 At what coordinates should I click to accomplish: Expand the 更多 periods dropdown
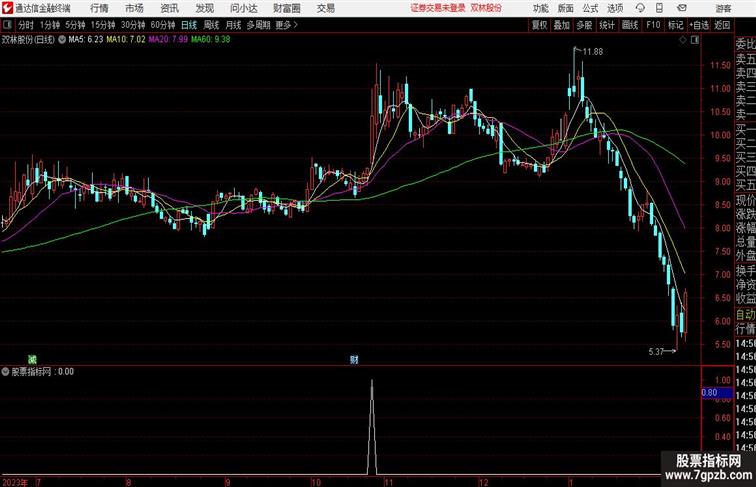point(286,25)
